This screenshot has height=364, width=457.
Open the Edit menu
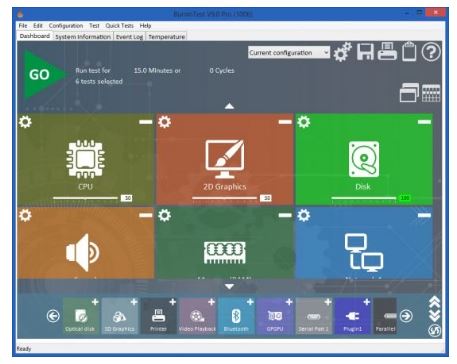click(x=38, y=26)
